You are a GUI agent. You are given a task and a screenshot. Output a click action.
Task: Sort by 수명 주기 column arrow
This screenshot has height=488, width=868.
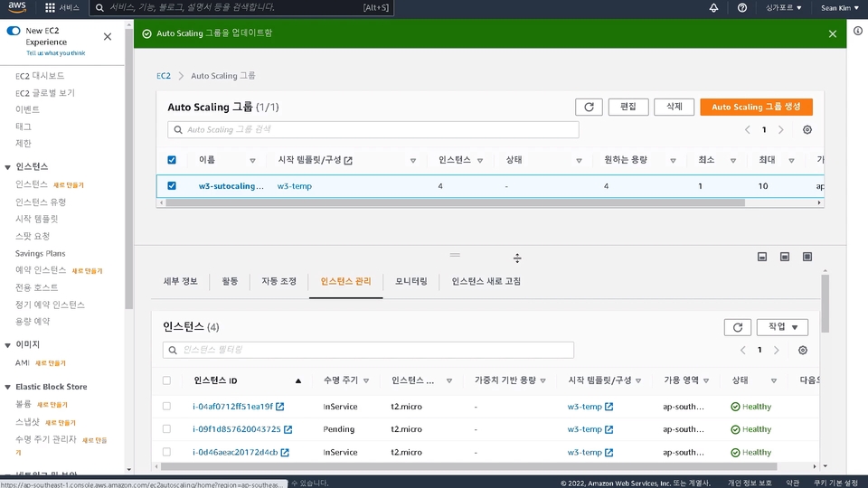point(366,380)
